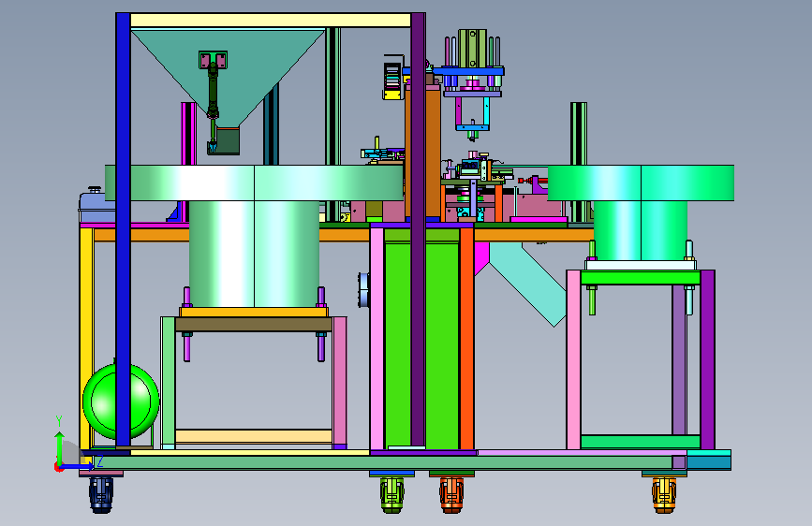The height and width of the screenshot is (526, 812).
Task: Select the light yellow lower crossbar of left stand
Action: tap(254, 436)
